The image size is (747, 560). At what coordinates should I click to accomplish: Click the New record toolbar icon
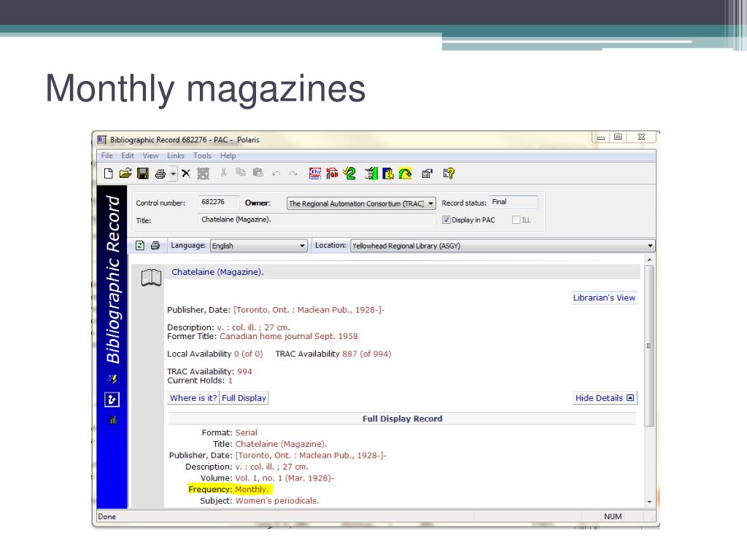[x=109, y=174]
